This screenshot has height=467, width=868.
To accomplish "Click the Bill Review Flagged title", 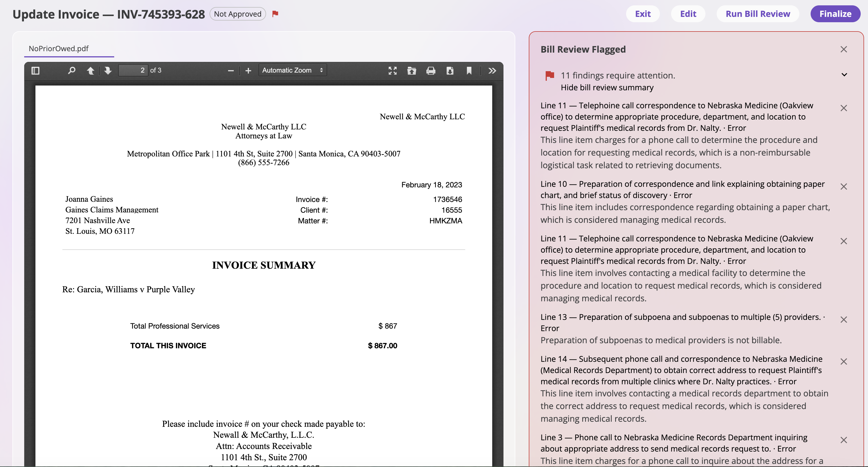I will pyautogui.click(x=583, y=49).
